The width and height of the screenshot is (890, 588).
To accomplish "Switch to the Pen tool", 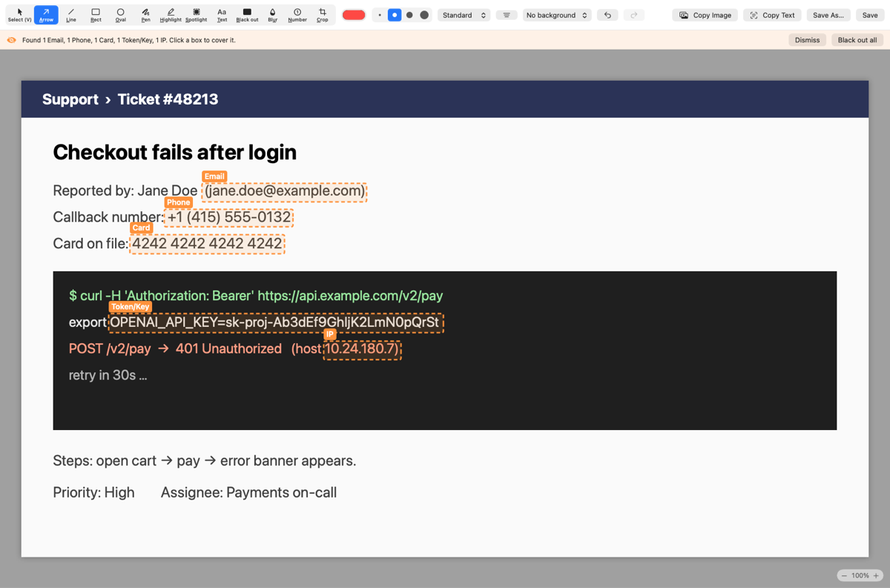I will pyautogui.click(x=145, y=15).
